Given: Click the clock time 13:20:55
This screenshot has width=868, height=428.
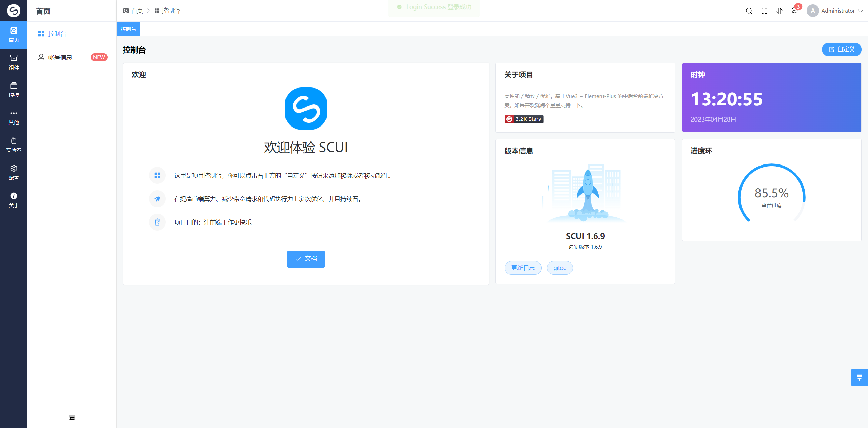Looking at the screenshot, I should [x=727, y=99].
